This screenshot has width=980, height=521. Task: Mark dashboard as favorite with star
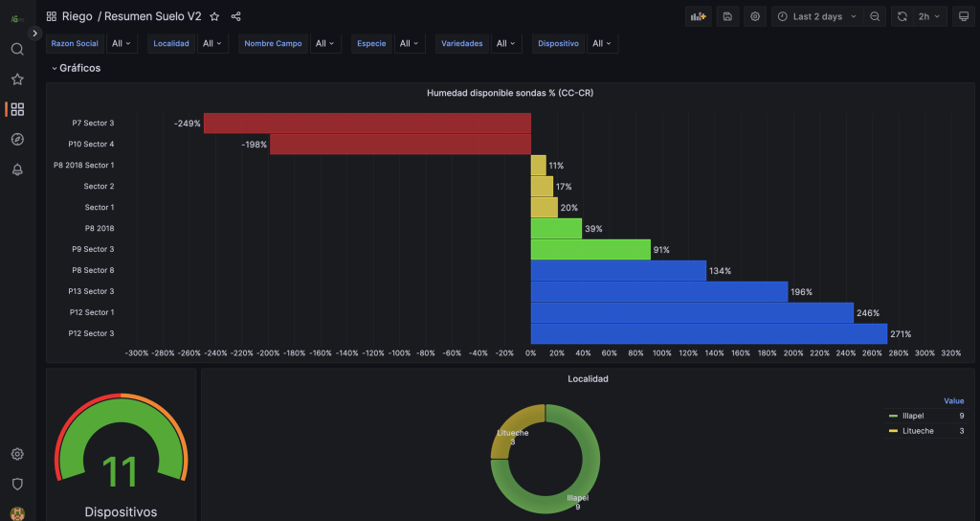pyautogui.click(x=214, y=16)
